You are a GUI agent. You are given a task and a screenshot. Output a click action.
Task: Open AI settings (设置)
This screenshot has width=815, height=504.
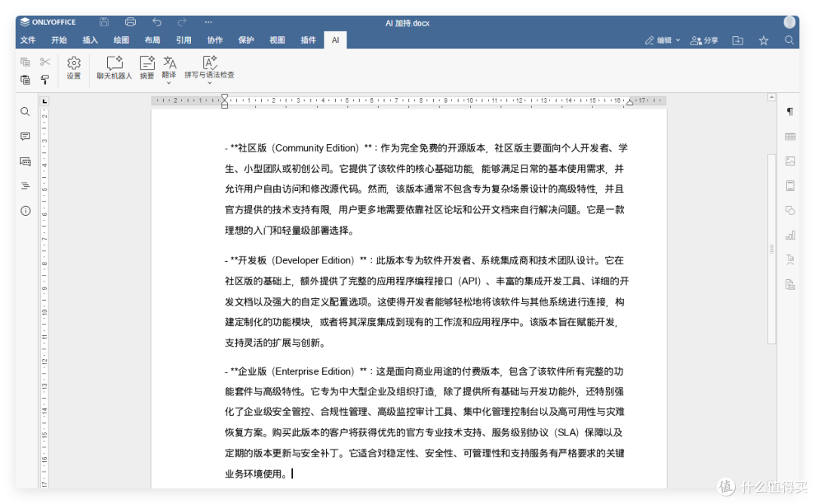coord(74,68)
